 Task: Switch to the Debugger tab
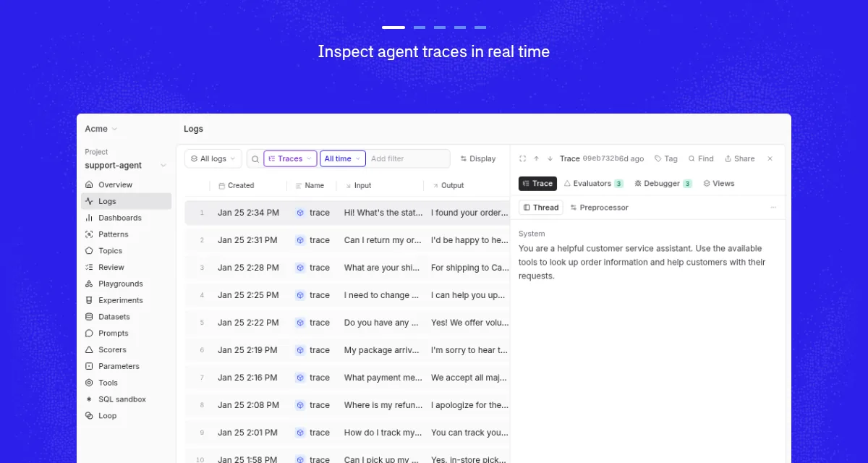click(x=663, y=184)
